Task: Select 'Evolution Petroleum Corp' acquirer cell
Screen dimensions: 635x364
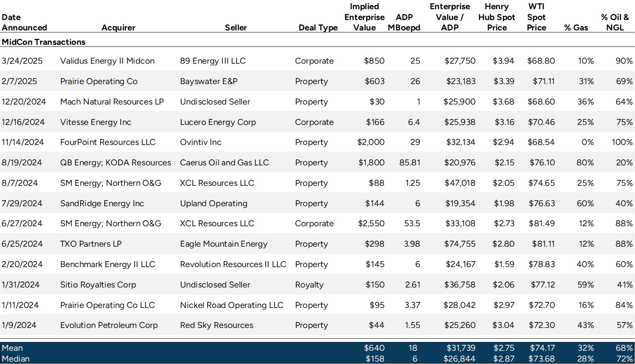Action: click(109, 325)
